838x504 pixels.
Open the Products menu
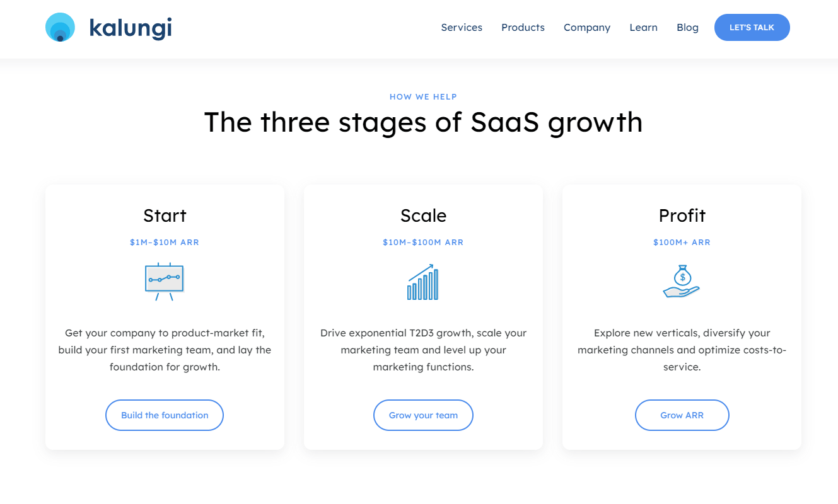(x=523, y=28)
